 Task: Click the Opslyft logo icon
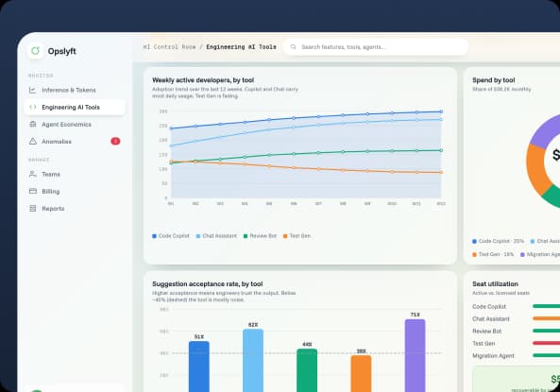point(35,51)
